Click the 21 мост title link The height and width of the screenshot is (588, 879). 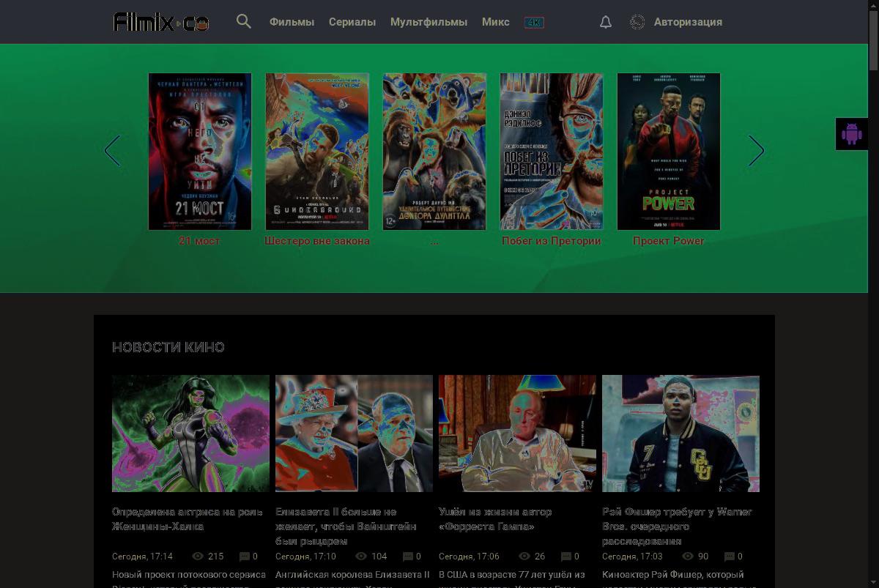pos(200,240)
